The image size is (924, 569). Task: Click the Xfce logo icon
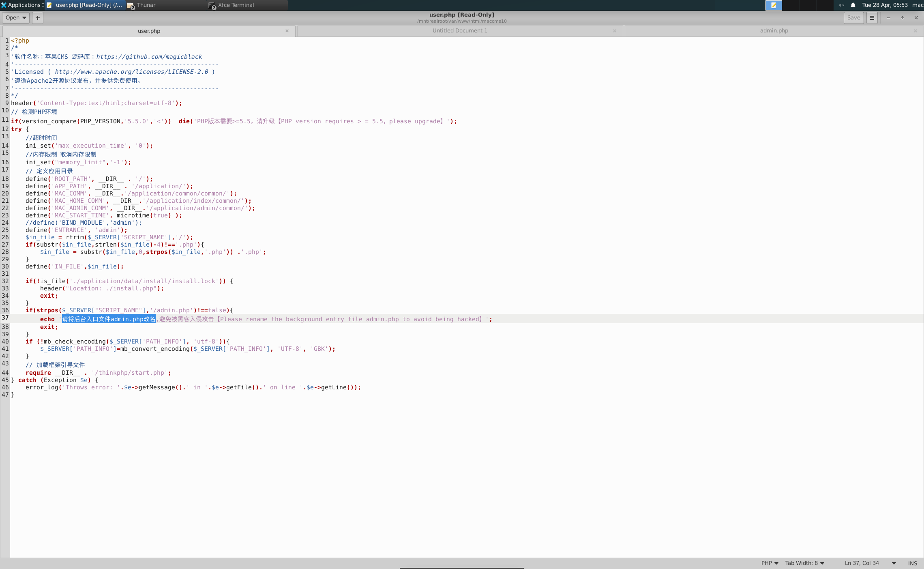point(4,5)
